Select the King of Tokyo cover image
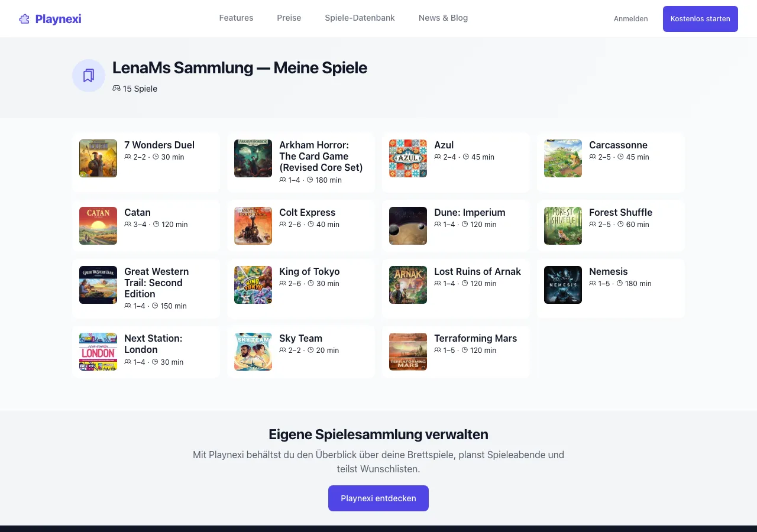Viewport: 757px width, 532px height. 253,285
